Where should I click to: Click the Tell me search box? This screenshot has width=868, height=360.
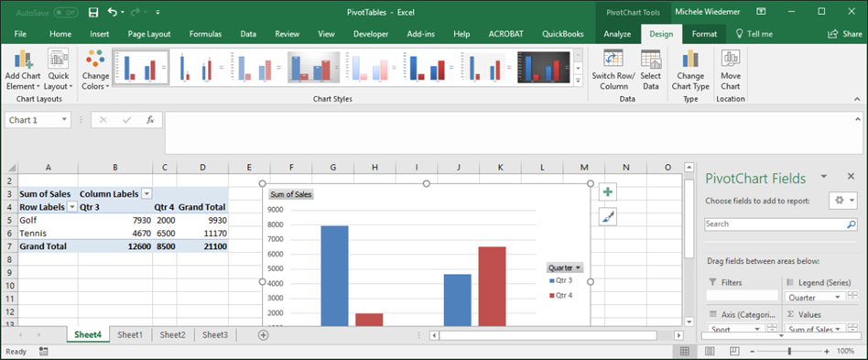click(754, 34)
